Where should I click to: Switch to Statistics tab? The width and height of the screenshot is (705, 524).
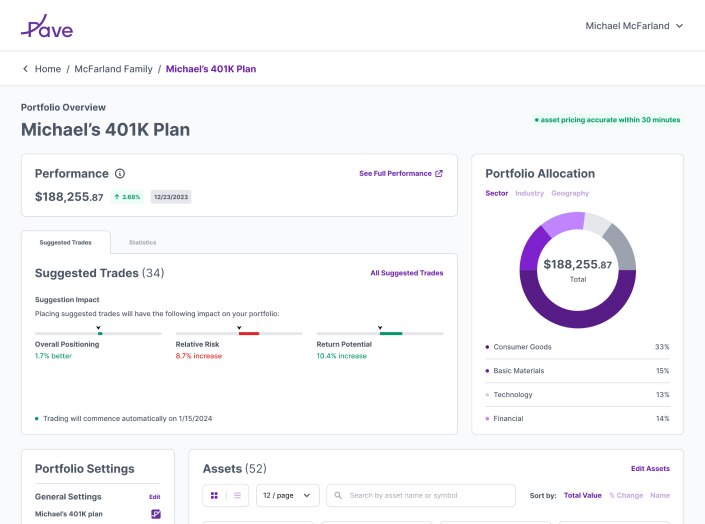point(143,242)
